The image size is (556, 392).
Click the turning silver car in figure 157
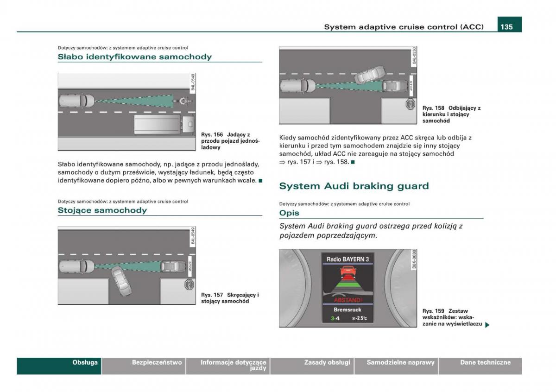pyautogui.click(x=121, y=281)
